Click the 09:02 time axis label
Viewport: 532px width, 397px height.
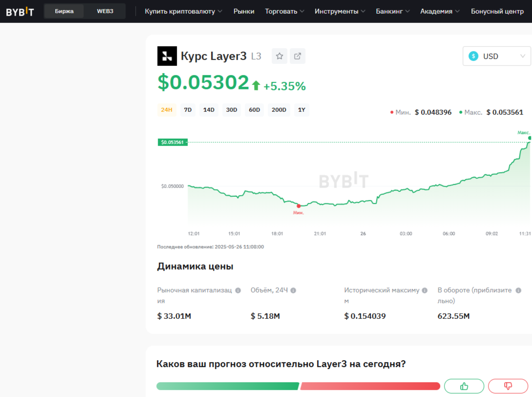click(491, 233)
